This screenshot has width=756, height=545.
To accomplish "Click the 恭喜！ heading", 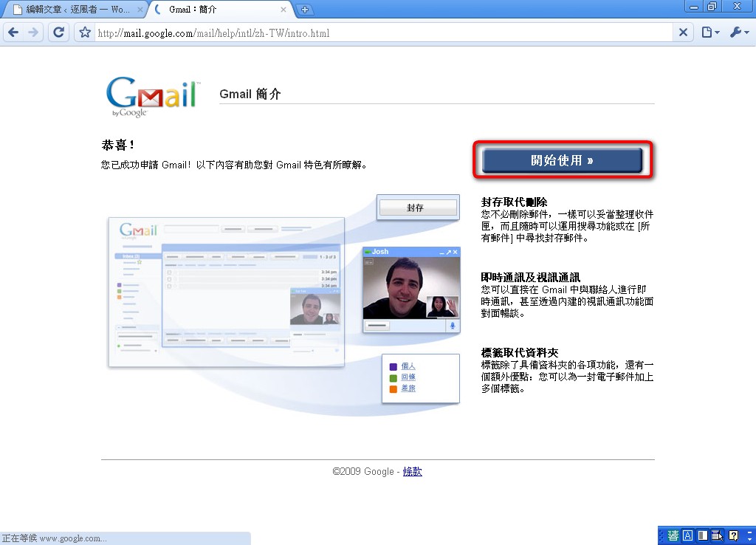I will coord(117,145).
